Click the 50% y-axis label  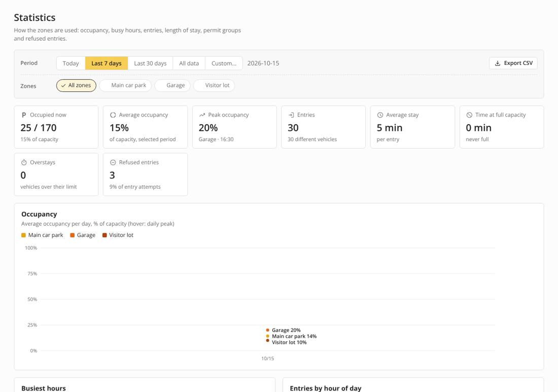32,300
